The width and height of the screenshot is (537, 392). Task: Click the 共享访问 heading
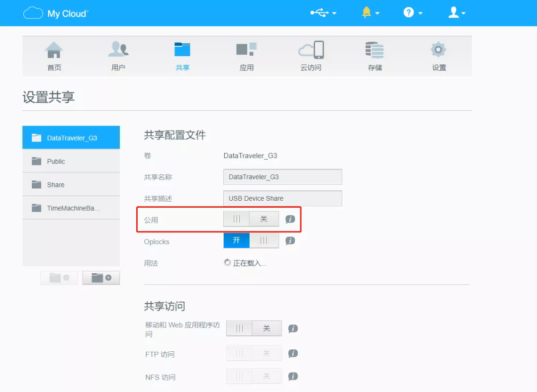tap(165, 306)
